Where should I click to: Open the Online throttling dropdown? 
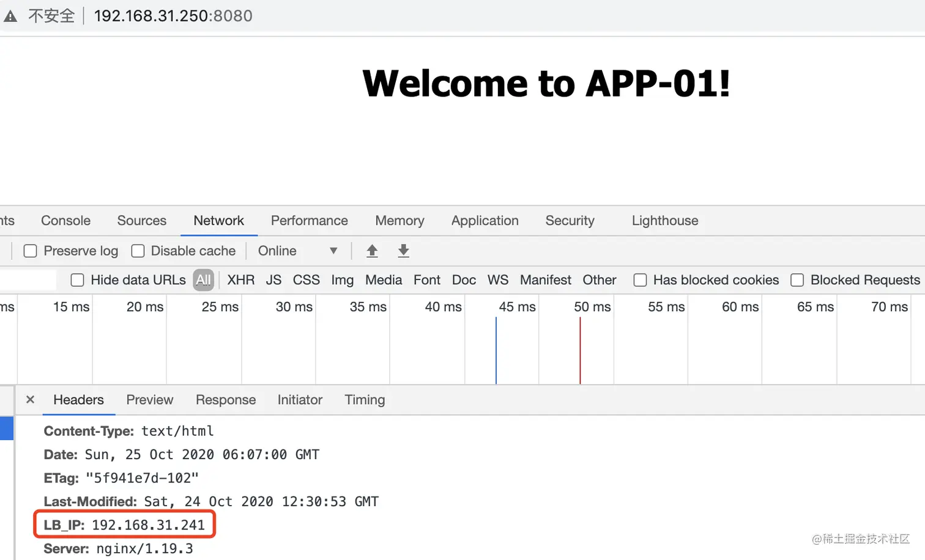(297, 251)
